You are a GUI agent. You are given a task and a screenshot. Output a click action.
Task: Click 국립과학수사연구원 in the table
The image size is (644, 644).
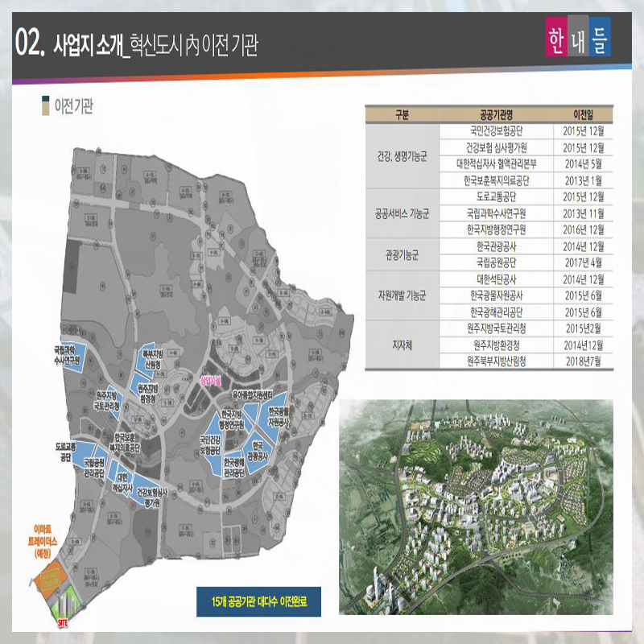pyautogui.click(x=496, y=213)
